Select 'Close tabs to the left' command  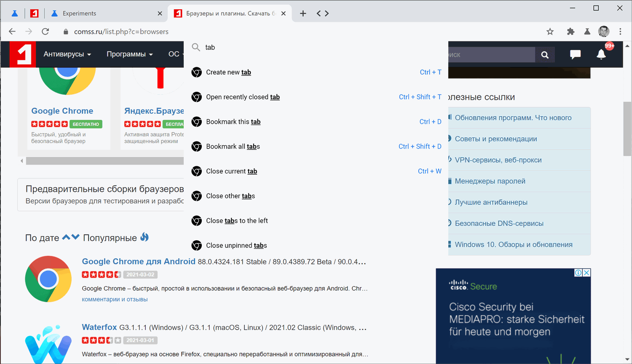tap(316, 221)
